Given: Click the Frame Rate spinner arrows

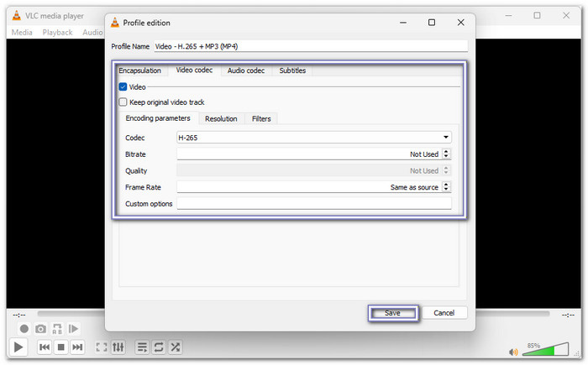Looking at the screenshot, I should click(x=446, y=186).
